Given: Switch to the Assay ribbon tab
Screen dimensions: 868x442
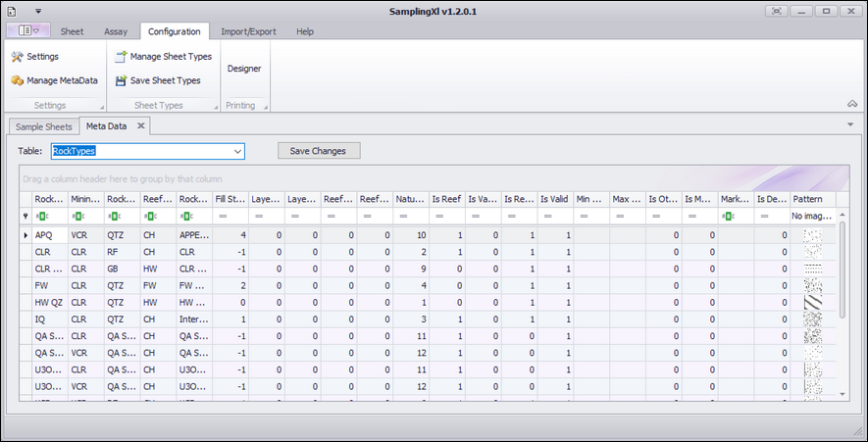Looking at the screenshot, I should pyautogui.click(x=116, y=31).
